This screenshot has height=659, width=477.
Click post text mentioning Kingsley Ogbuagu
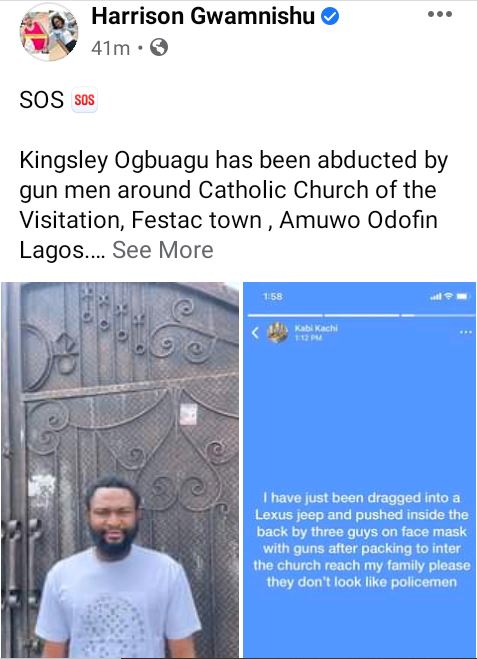click(x=234, y=205)
